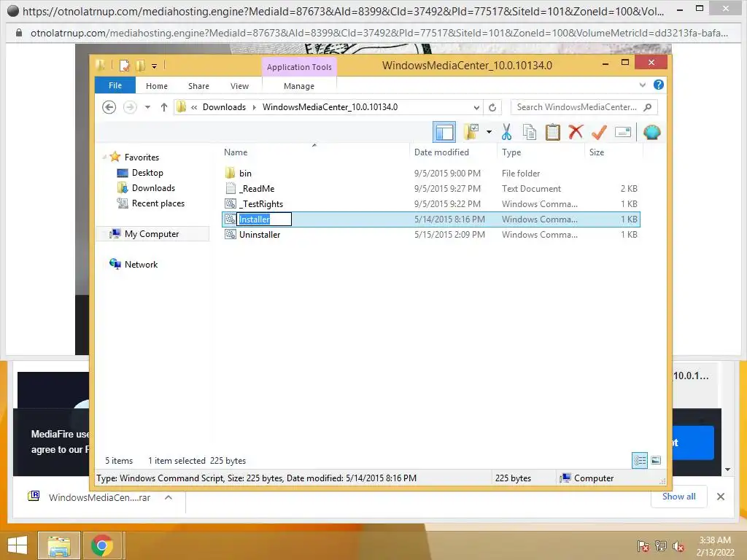Switch to the Home ribbon tab
Viewport: 747px width, 560px height.
157,86
